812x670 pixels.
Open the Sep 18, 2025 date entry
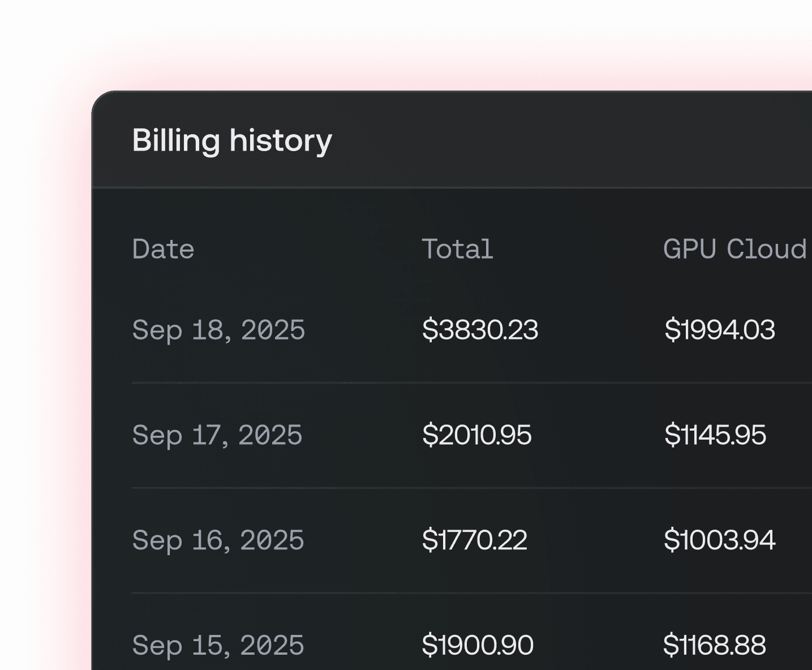point(218,330)
